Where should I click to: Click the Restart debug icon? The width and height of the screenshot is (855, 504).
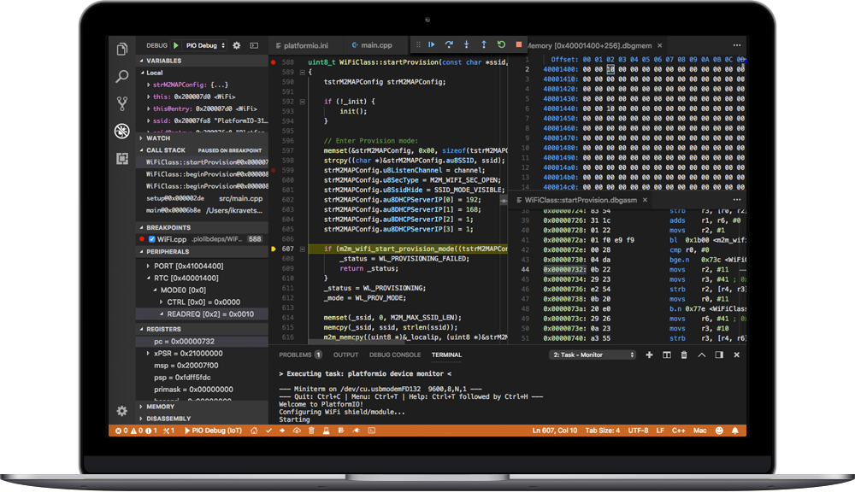[x=500, y=44]
